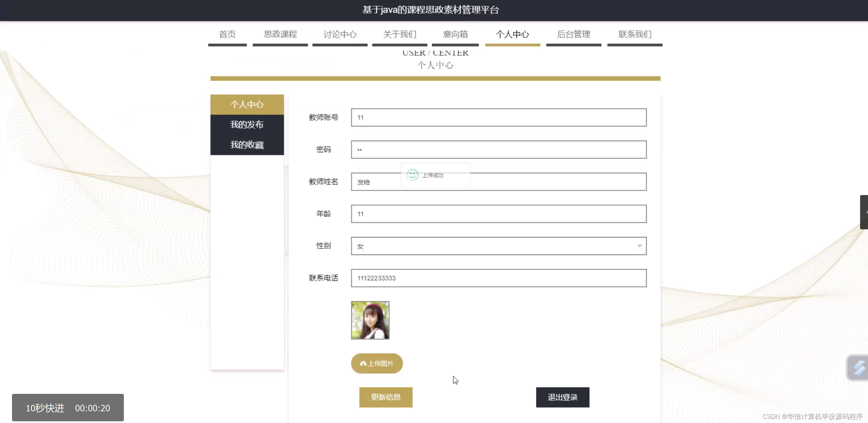The width and height of the screenshot is (868, 423).
Task: Click the 10秒快进 fast-forward control
Action: tap(45, 408)
